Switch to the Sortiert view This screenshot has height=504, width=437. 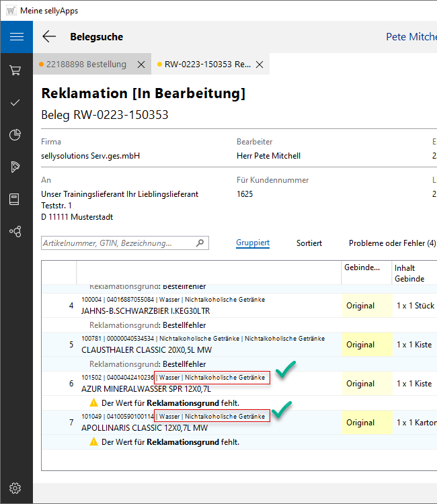[x=309, y=243]
